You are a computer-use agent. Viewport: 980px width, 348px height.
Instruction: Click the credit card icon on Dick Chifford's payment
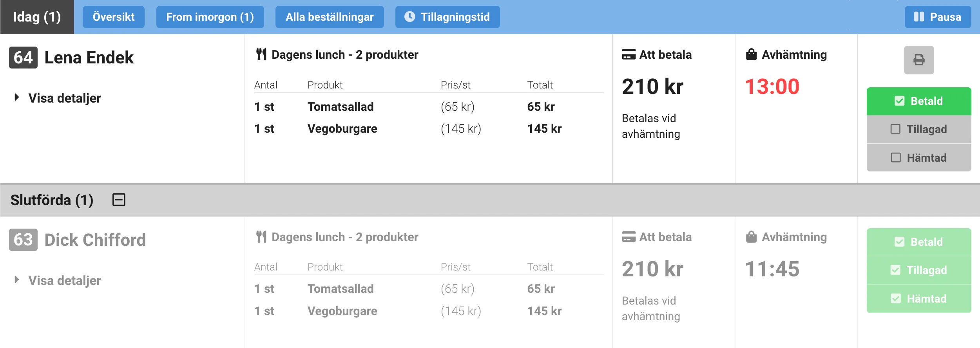(x=629, y=236)
